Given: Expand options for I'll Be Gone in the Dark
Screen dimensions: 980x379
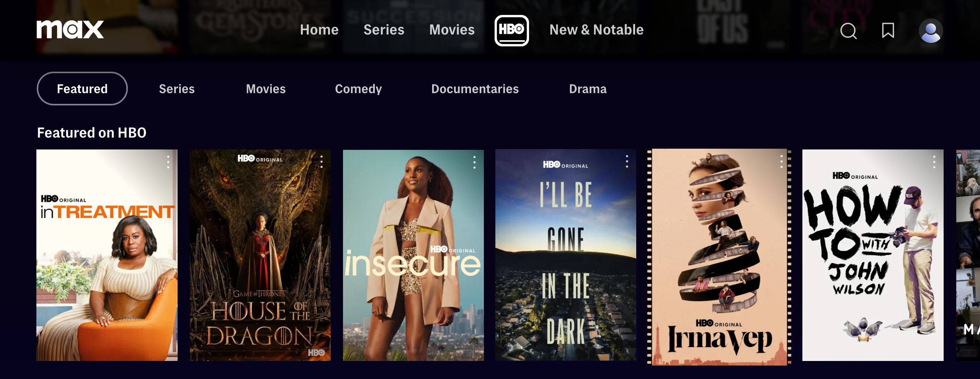Looking at the screenshot, I should click(627, 161).
